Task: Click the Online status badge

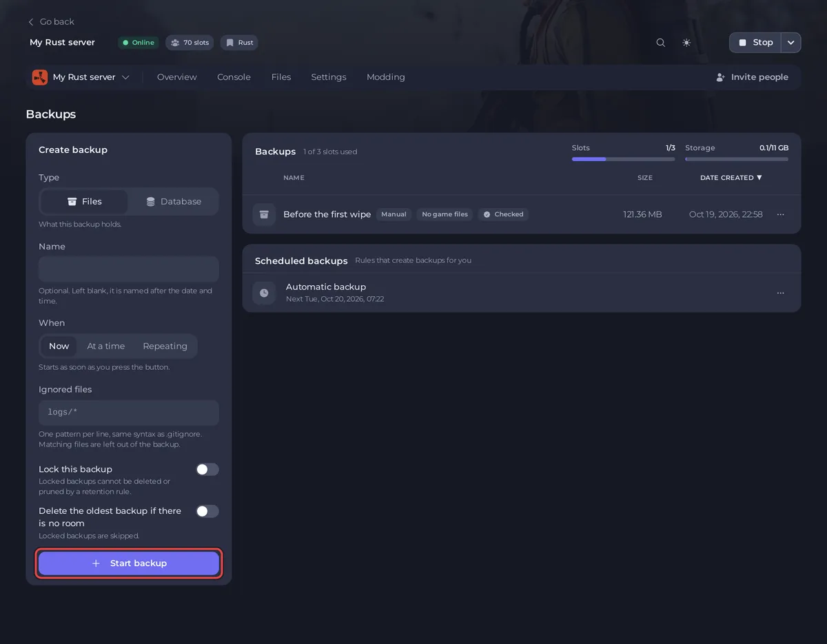Action: pos(139,43)
